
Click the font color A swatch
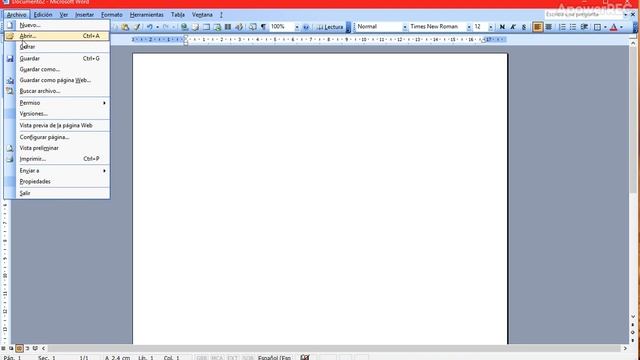pos(613,27)
